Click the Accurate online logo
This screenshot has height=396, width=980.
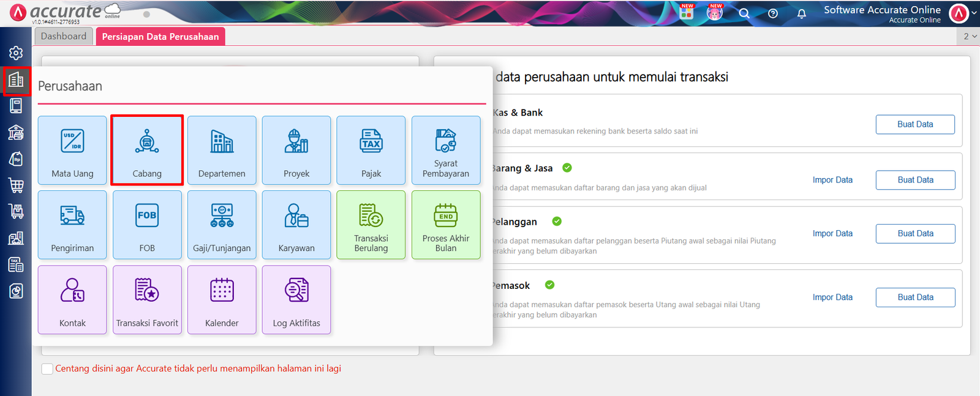point(65,12)
